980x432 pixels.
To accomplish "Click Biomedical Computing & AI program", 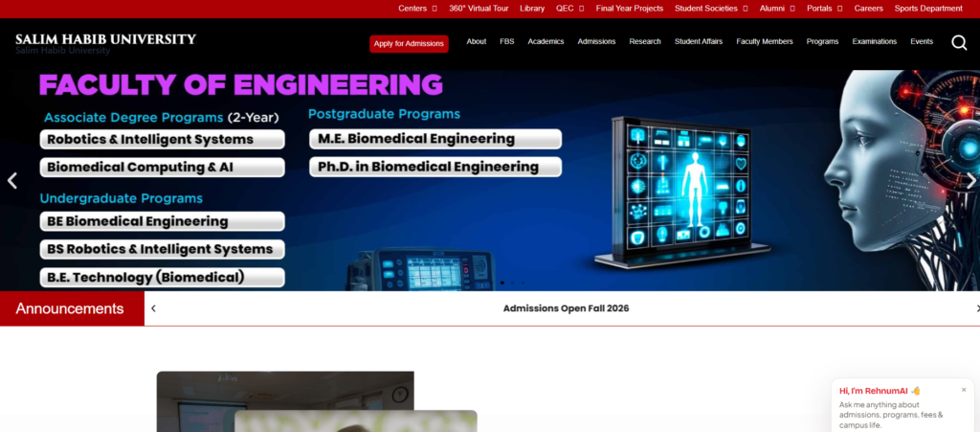I will click(163, 168).
